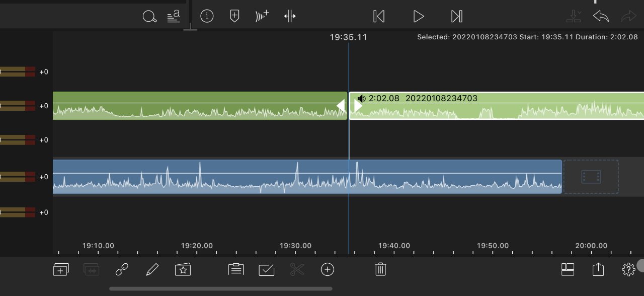
Task: Add a new track with plus-stack icon
Action: coord(61,270)
